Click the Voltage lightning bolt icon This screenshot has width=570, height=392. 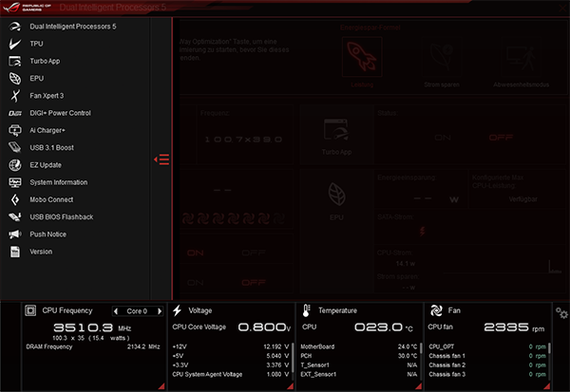tap(178, 310)
